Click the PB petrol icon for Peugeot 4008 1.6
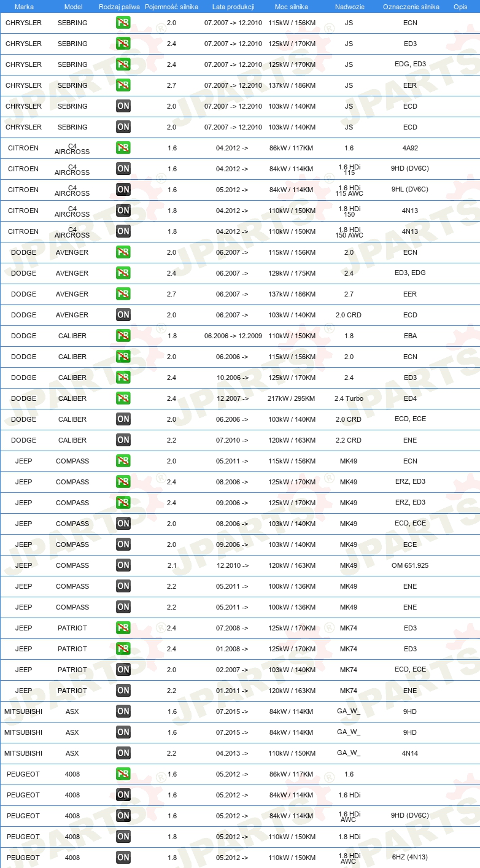This screenshot has height=868, width=480. tap(123, 774)
